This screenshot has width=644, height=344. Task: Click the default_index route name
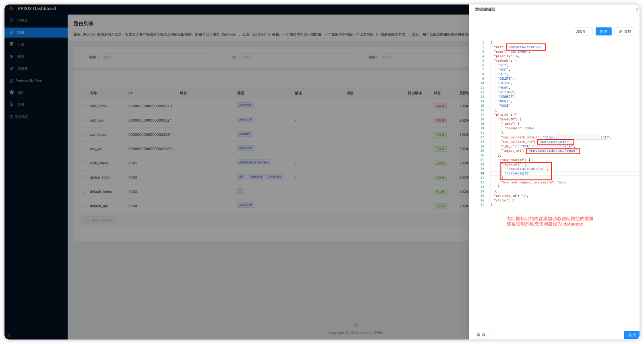[x=101, y=192]
